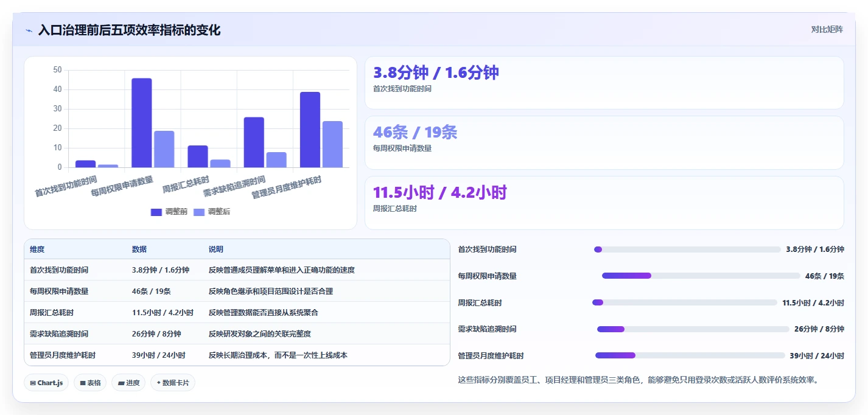
Task: Toggle the 调整前 legend swatch
Action: pos(156,212)
